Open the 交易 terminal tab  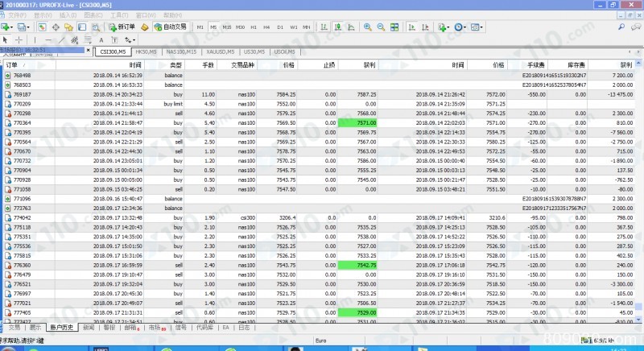click(x=14, y=327)
